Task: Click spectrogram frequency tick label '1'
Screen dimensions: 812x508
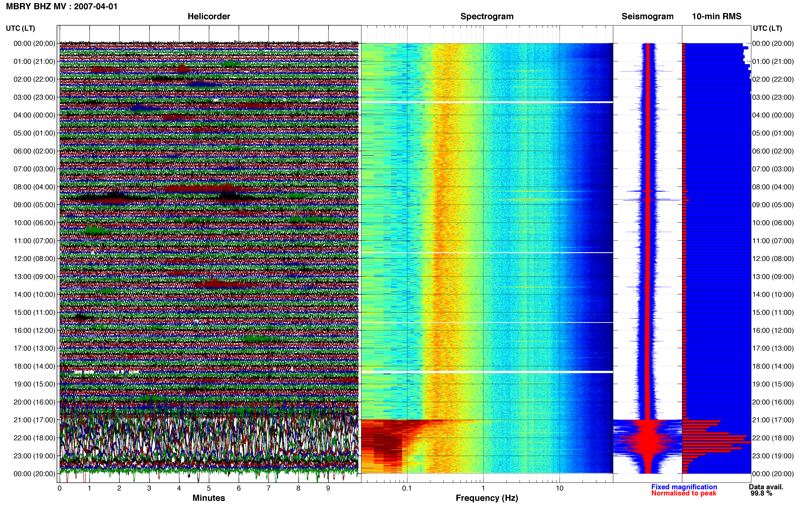Action: [483, 488]
